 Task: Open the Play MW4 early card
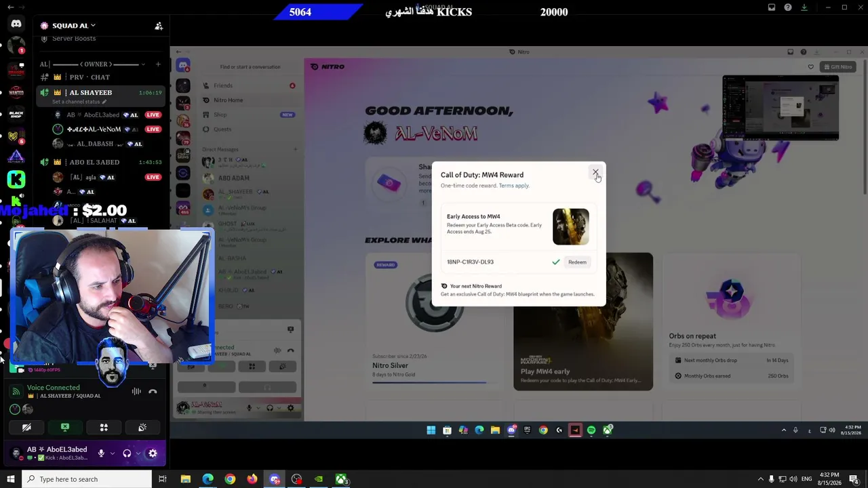click(x=583, y=321)
